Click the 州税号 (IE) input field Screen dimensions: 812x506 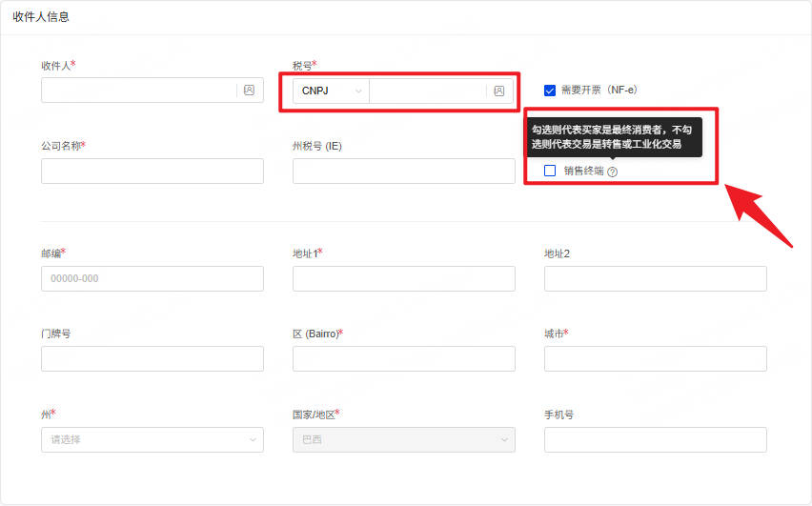pos(404,171)
